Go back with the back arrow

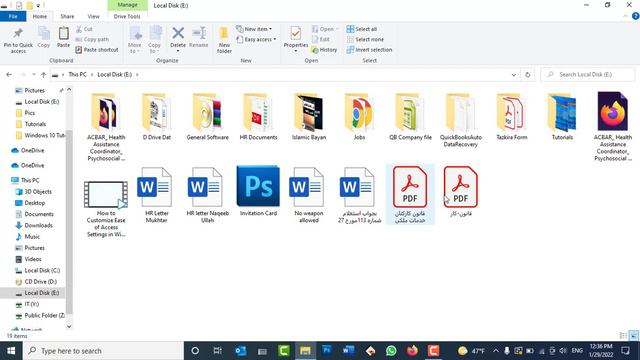(x=9, y=75)
